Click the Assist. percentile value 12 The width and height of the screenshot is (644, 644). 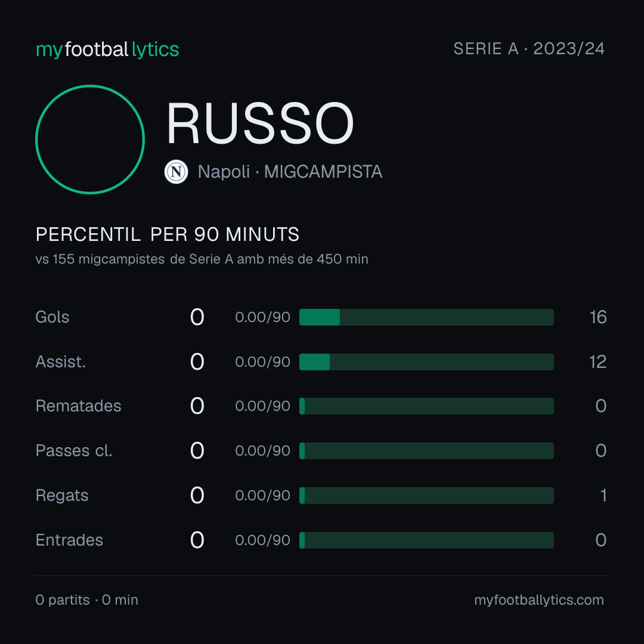tap(597, 362)
